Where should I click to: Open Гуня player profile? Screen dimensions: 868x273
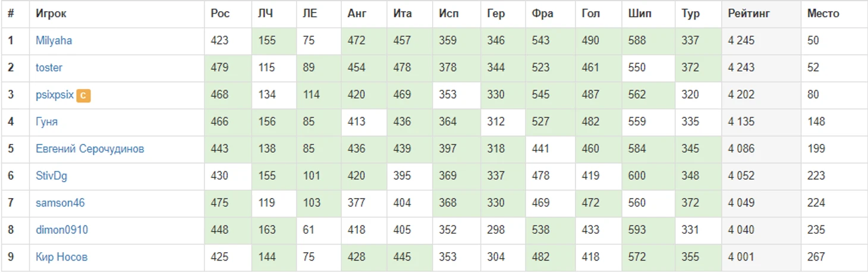46,122
